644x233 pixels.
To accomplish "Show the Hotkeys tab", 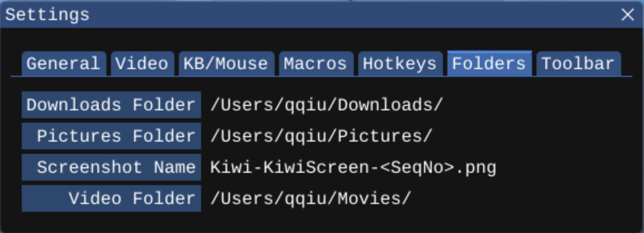I will tap(399, 64).
